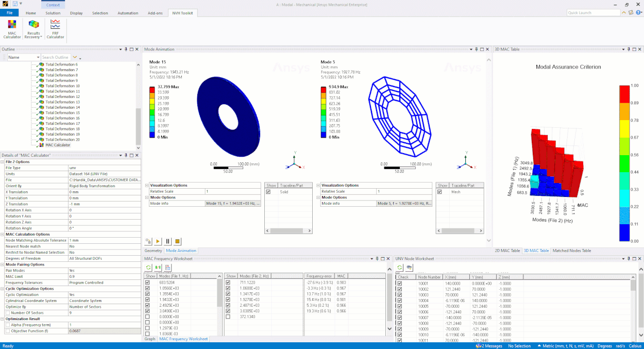The height and width of the screenshot is (349, 644).
Task: Switch to the 2D MAC Table tab
Action: pyautogui.click(x=507, y=251)
